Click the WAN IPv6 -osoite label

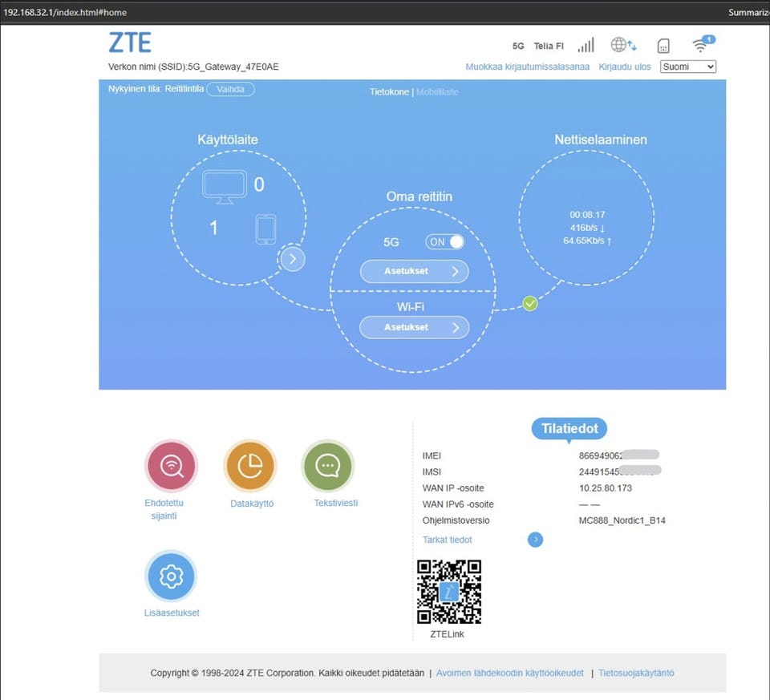tap(458, 504)
